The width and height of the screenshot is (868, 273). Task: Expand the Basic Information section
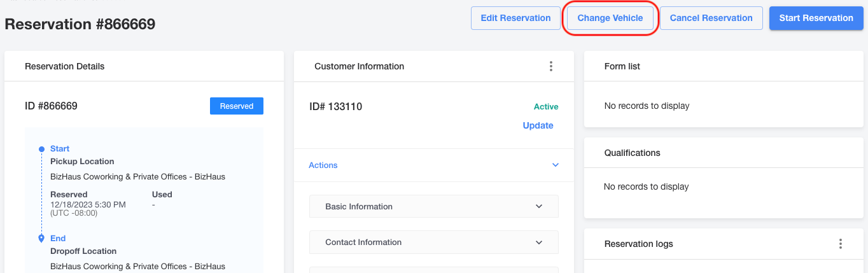point(434,206)
